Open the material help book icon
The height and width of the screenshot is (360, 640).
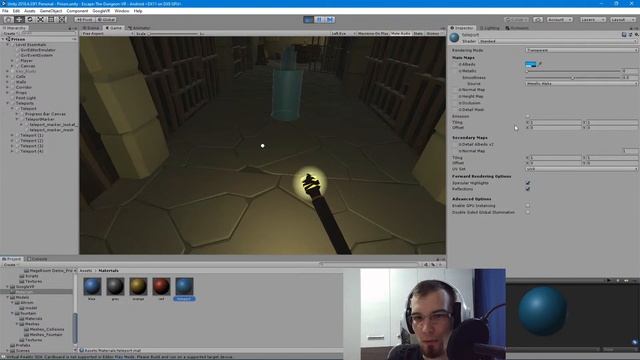624,35
